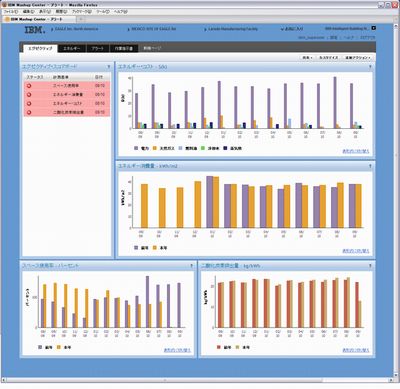Open the Help menu in Firefox
The height and width of the screenshot is (389, 400).
[x=120, y=11]
